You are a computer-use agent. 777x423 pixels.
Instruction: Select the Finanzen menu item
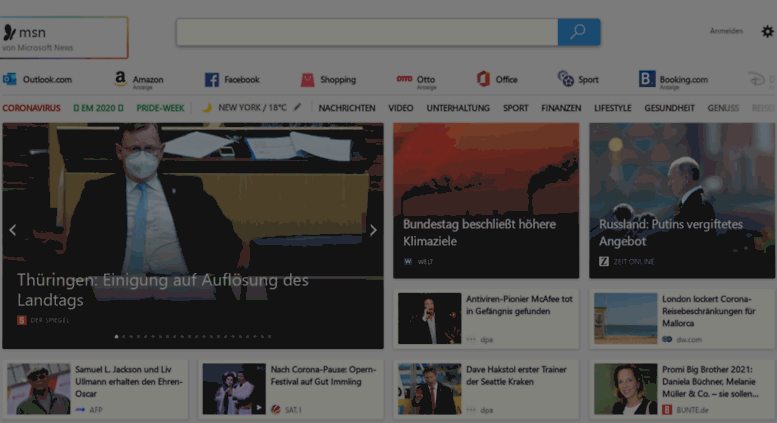561,108
